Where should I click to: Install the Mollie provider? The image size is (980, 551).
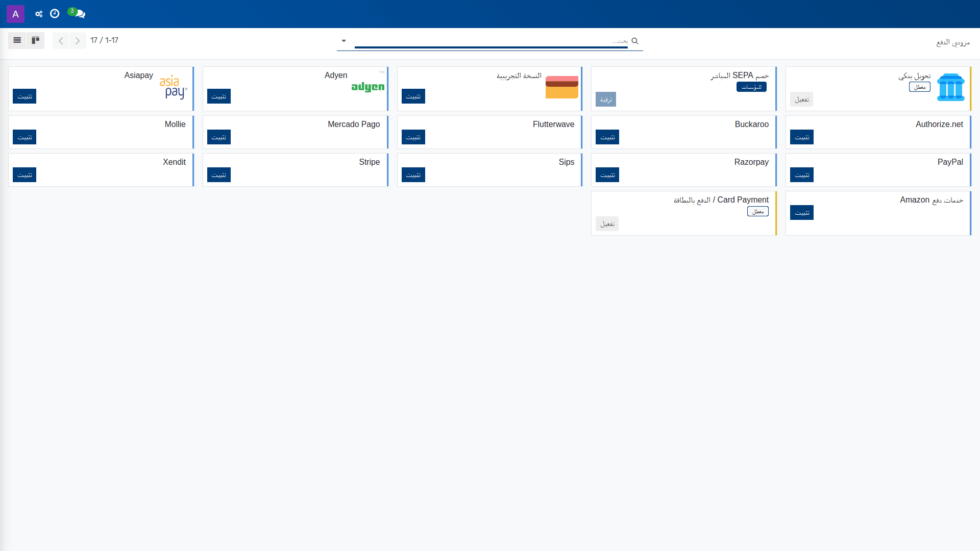pyautogui.click(x=24, y=137)
